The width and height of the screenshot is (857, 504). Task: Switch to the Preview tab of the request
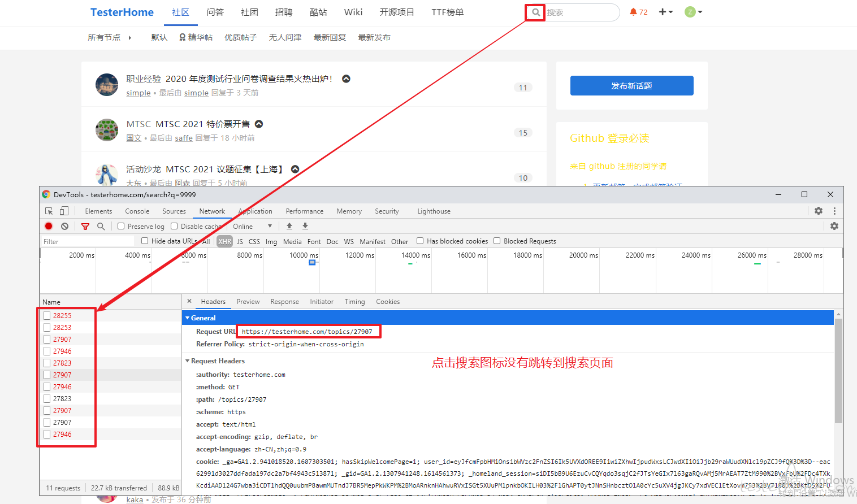coord(248,302)
